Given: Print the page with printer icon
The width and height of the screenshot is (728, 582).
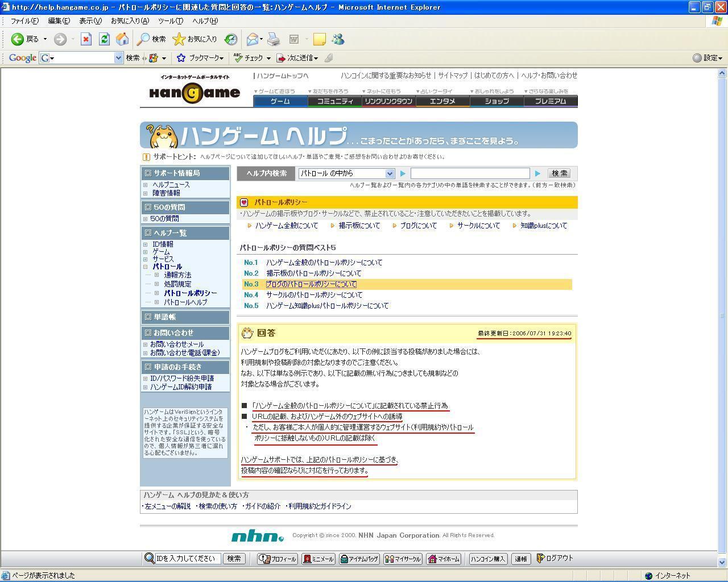Looking at the screenshot, I should pos(274,39).
